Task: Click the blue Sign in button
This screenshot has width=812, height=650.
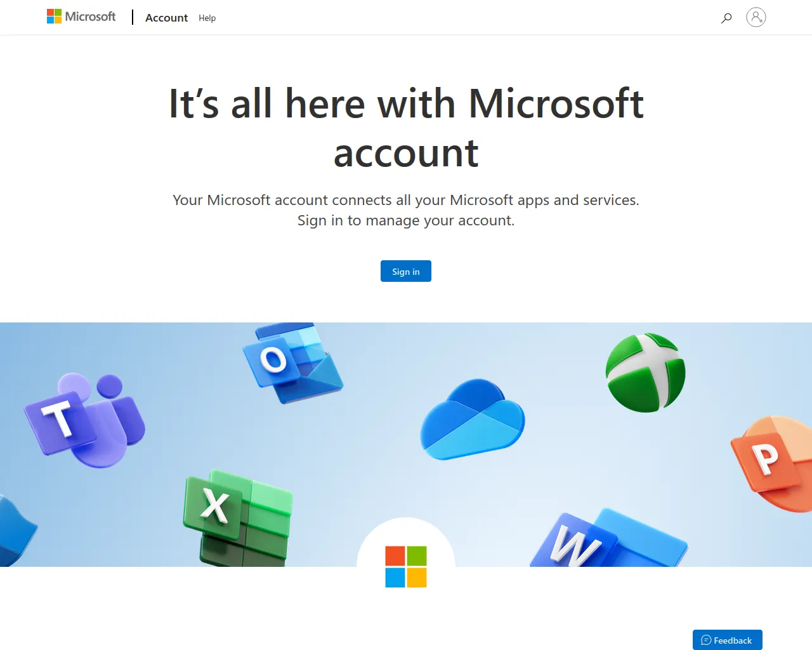Action: 406,271
